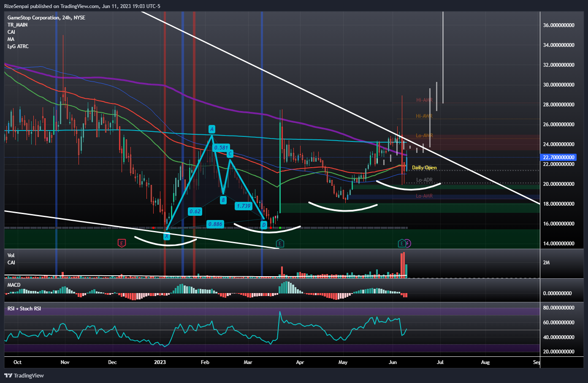The image size is (588, 383).
Task: Click the Hi-AMR level label
Action: click(x=424, y=100)
